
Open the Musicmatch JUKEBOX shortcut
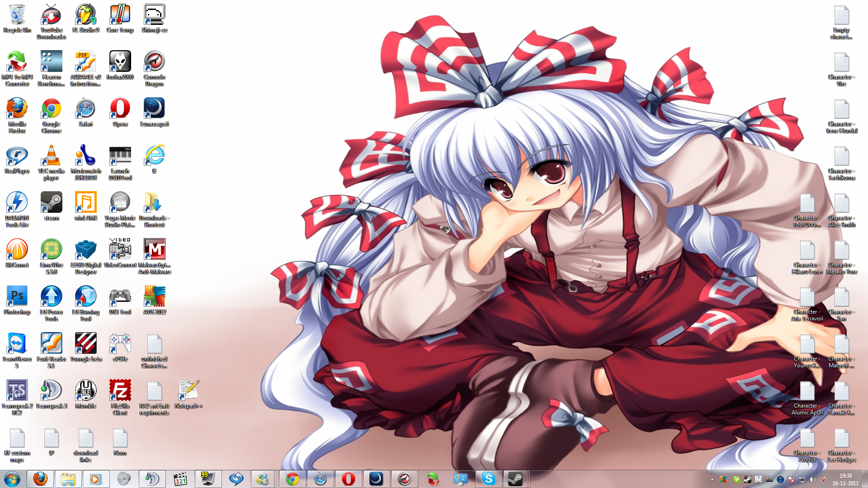point(86,163)
